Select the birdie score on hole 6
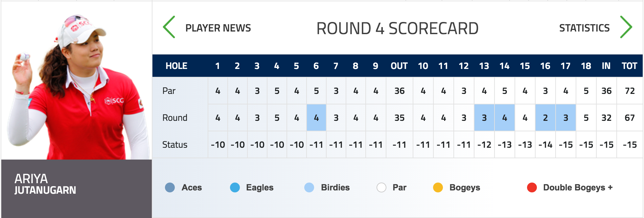This screenshot has height=218, width=644. tap(316, 118)
